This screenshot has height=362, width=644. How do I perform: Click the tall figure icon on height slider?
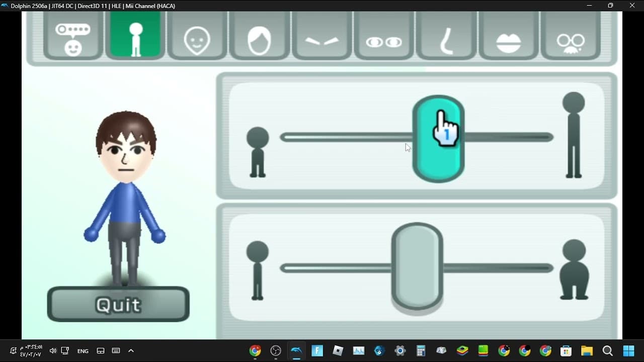(574, 135)
